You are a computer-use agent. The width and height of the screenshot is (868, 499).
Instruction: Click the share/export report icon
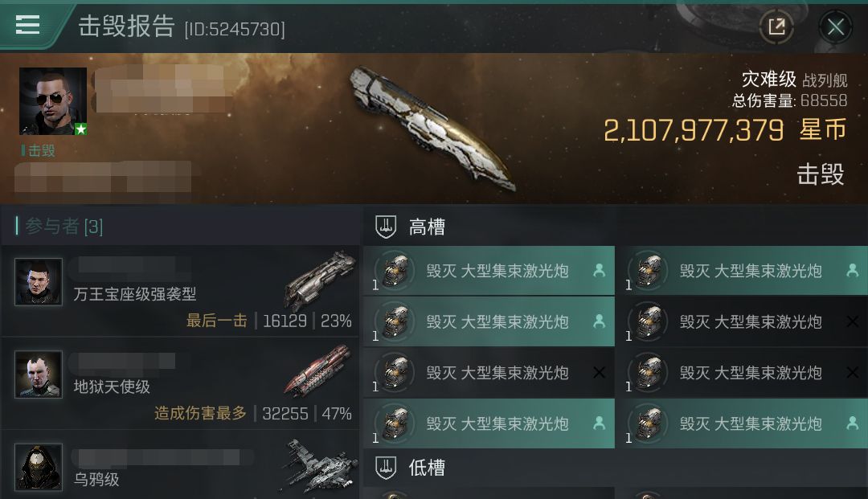coord(776,26)
